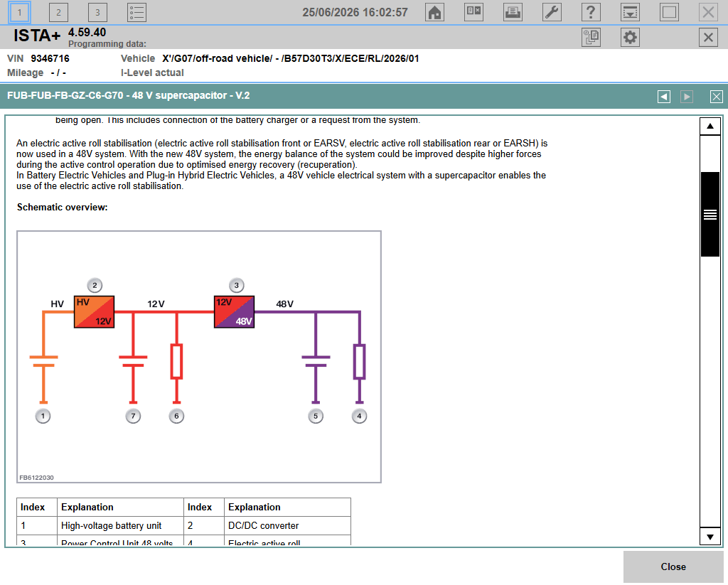
Task: Open the copy documents icon
Action: click(x=591, y=37)
